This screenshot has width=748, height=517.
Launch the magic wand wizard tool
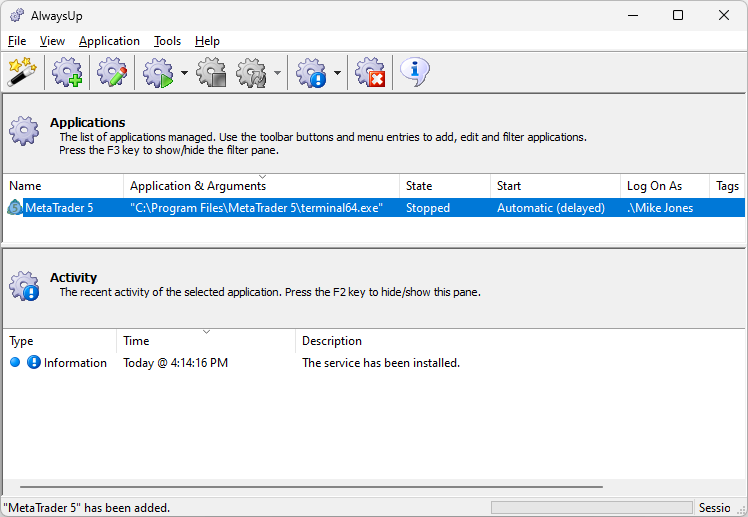(x=22, y=72)
